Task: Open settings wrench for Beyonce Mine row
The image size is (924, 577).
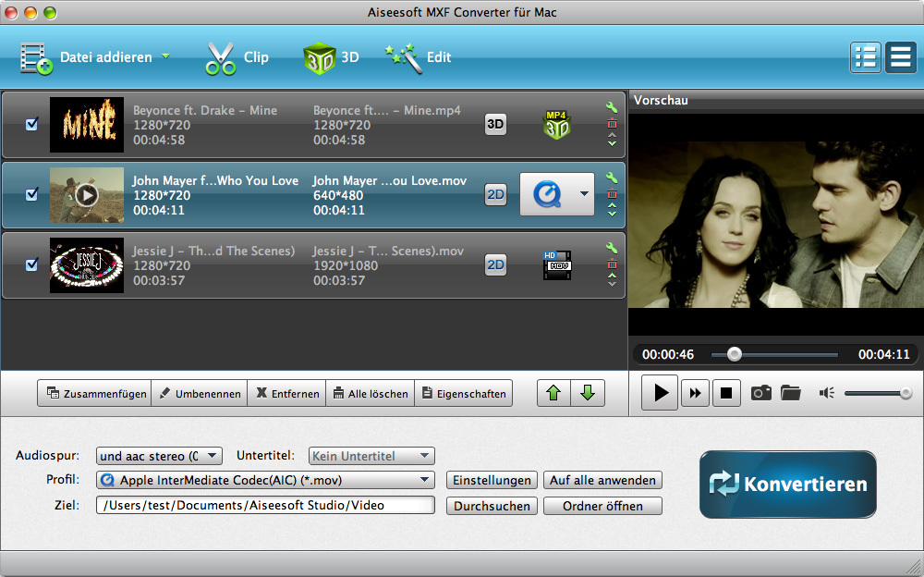Action: click(x=612, y=107)
